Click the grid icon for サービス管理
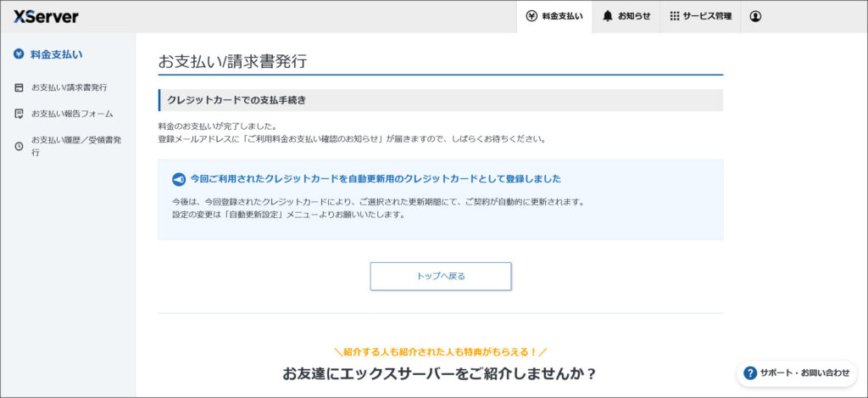 (x=674, y=16)
